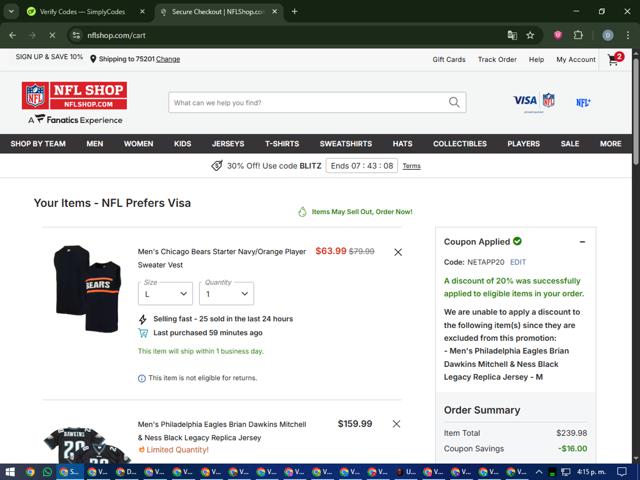Click the shipping location pin icon
Screen dimensions: 640x480
coord(93,59)
